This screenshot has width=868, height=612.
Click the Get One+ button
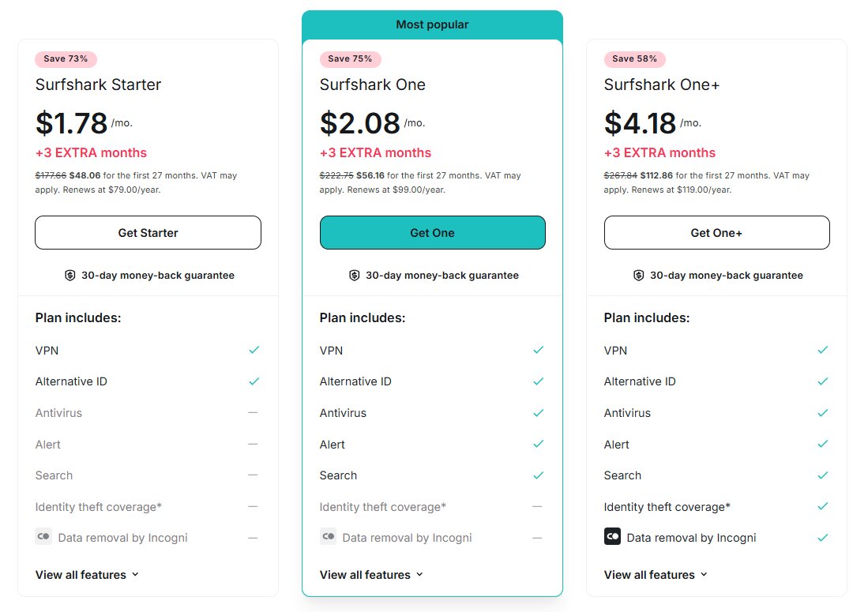716,232
